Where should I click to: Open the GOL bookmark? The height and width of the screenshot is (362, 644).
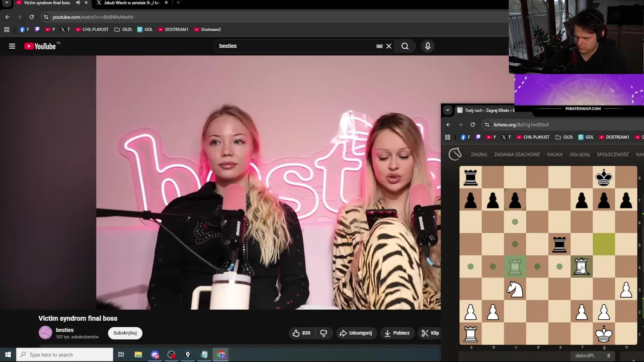(x=144, y=30)
